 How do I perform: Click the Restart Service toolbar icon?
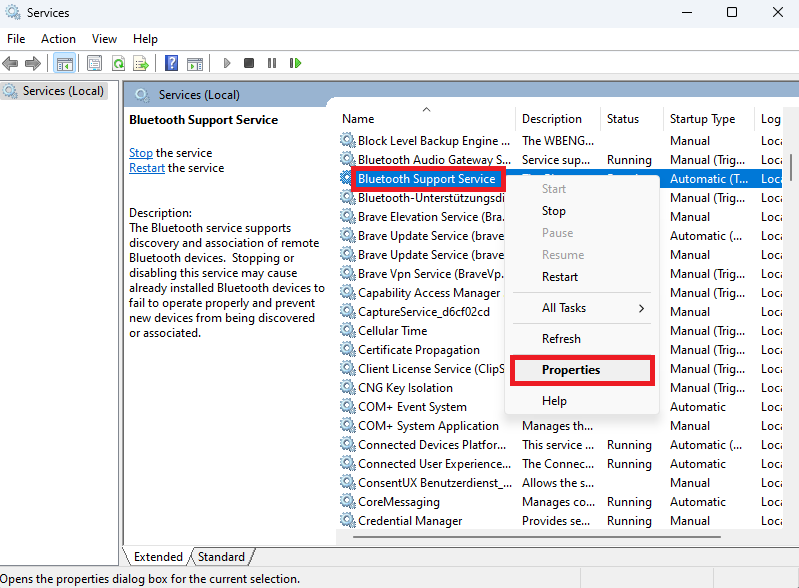[x=295, y=63]
